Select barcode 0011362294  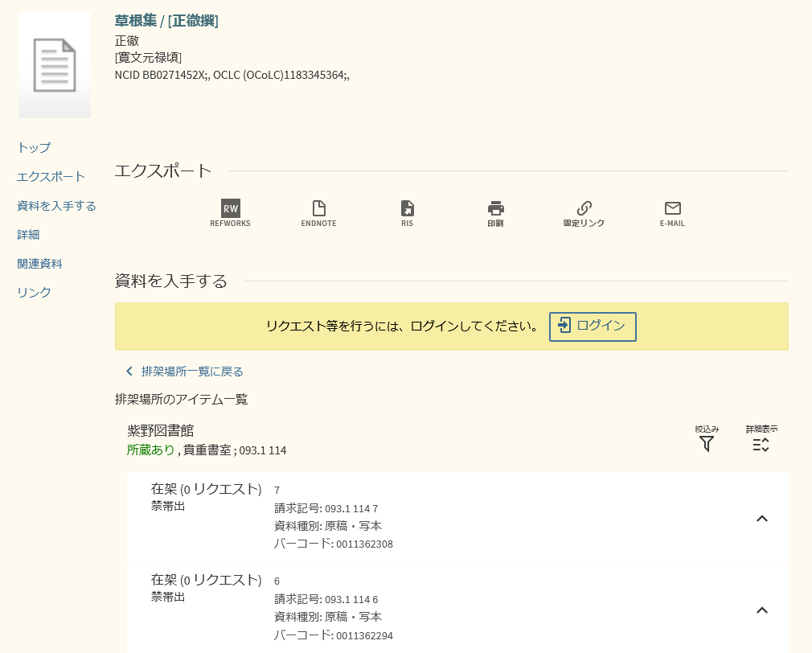(x=364, y=635)
